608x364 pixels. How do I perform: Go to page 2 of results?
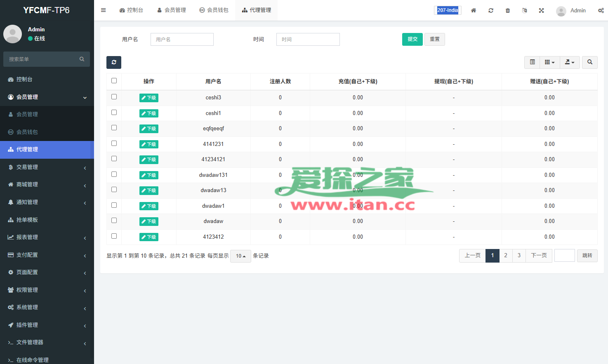click(506, 256)
